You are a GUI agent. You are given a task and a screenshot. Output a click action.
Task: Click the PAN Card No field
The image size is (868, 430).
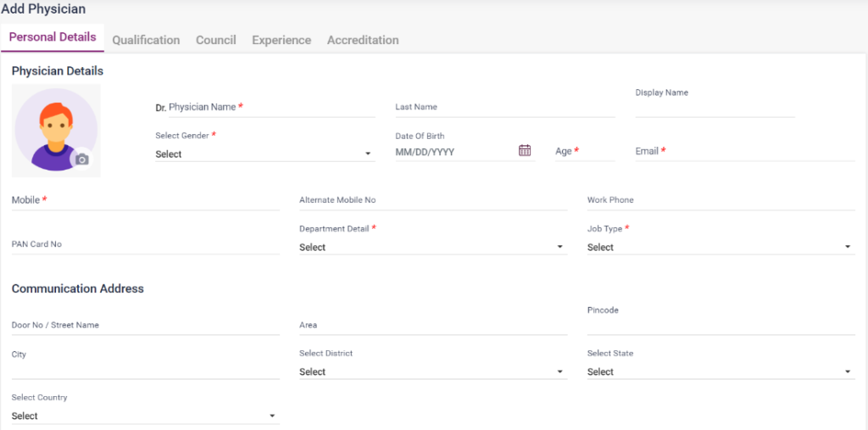point(145,244)
